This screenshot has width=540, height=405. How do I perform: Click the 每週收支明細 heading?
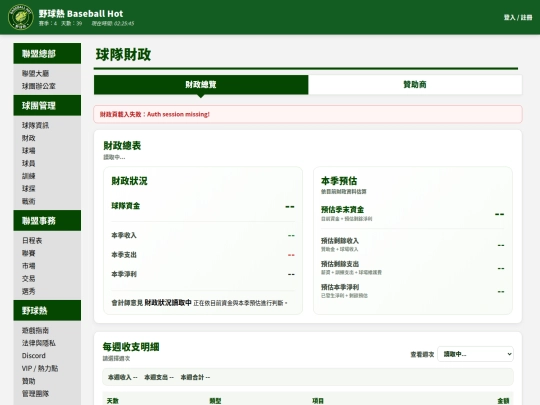click(131, 347)
